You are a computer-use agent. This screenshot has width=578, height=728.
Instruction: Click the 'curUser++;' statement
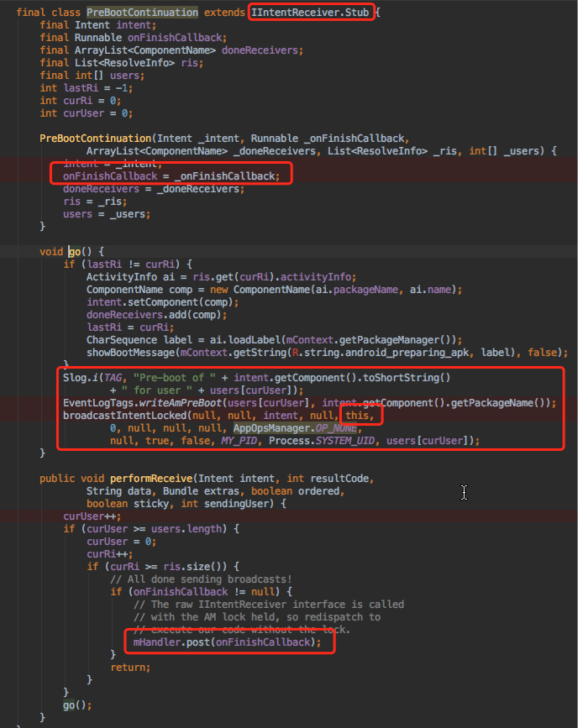[x=92, y=516]
